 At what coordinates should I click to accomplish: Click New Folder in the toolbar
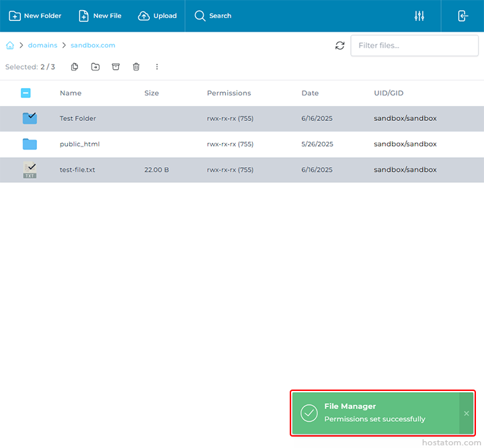[x=35, y=16]
